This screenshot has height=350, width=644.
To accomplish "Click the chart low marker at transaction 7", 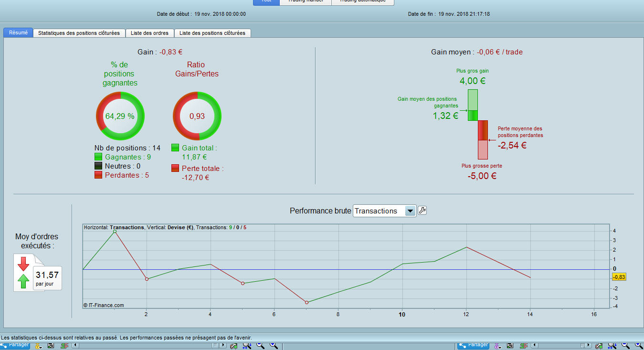I will point(306,302).
